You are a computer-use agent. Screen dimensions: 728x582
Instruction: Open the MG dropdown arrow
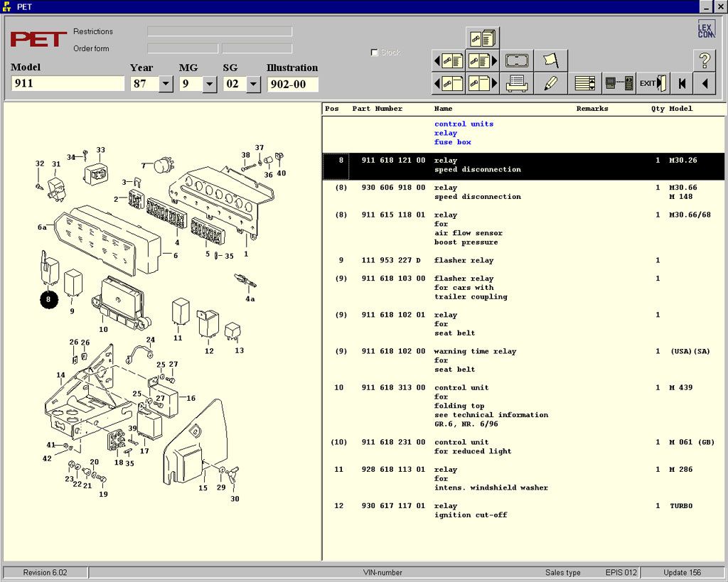coord(209,84)
